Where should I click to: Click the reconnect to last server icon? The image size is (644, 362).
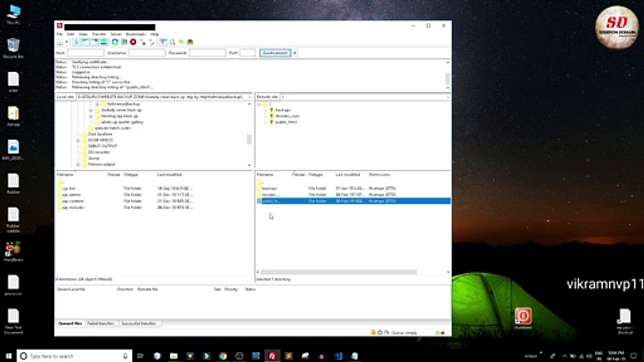coord(151,42)
